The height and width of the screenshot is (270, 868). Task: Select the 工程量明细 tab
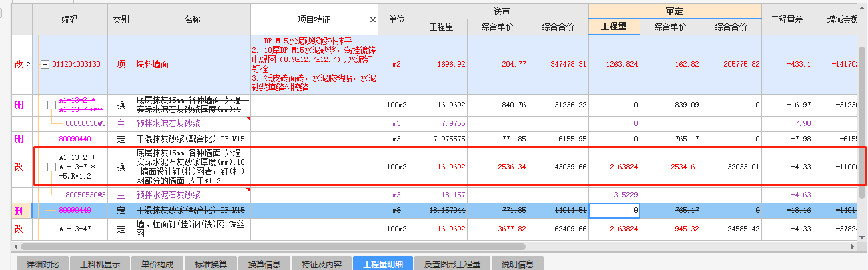tap(383, 264)
